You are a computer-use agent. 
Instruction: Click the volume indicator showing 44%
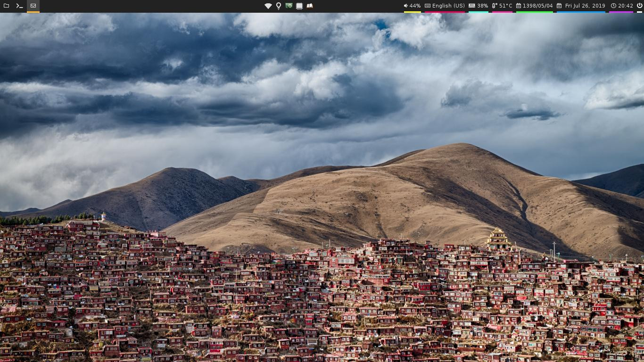click(x=412, y=6)
